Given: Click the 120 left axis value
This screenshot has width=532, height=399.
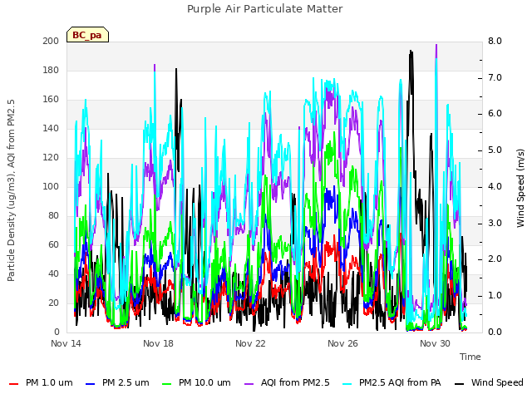Looking at the screenshot, I should [51, 158].
